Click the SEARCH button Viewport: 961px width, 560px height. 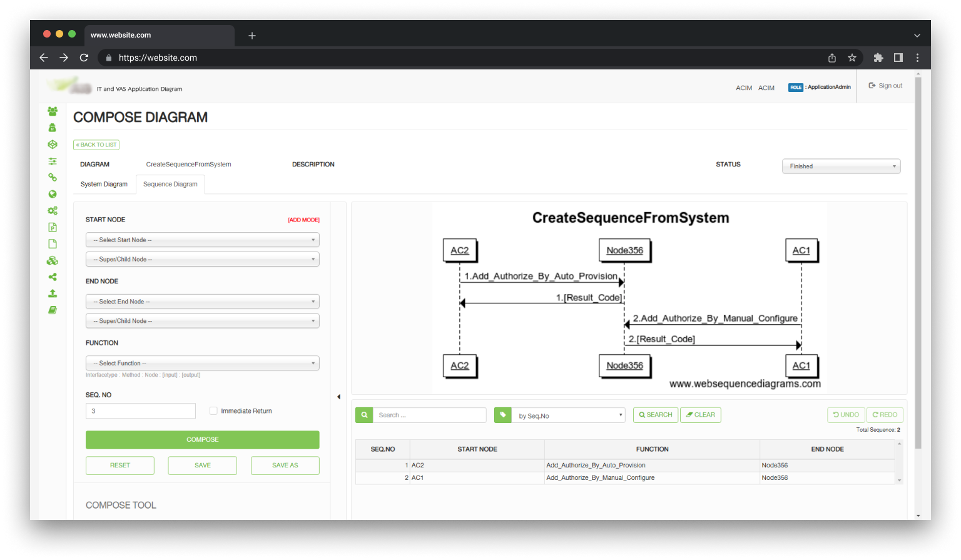[x=656, y=415]
